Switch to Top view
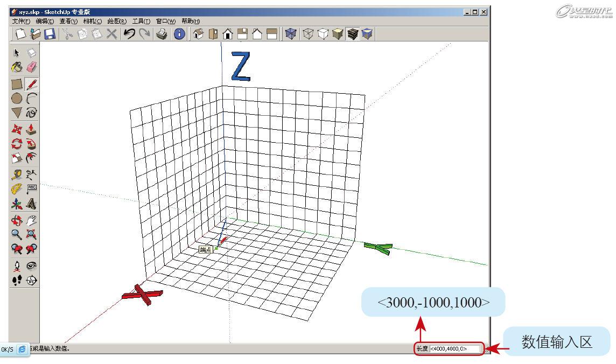This screenshot has height=364, width=616. pyautogui.click(x=213, y=34)
